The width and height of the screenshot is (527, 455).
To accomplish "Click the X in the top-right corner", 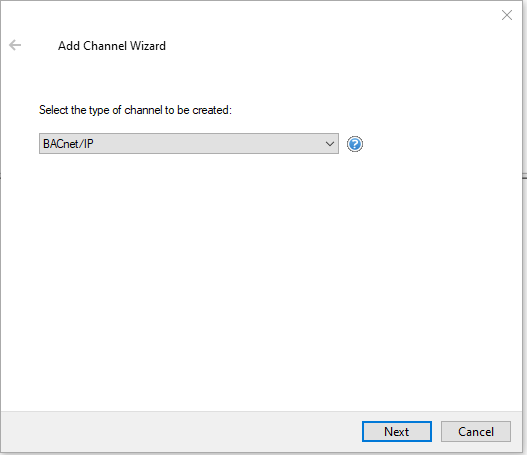I will coord(506,15).
